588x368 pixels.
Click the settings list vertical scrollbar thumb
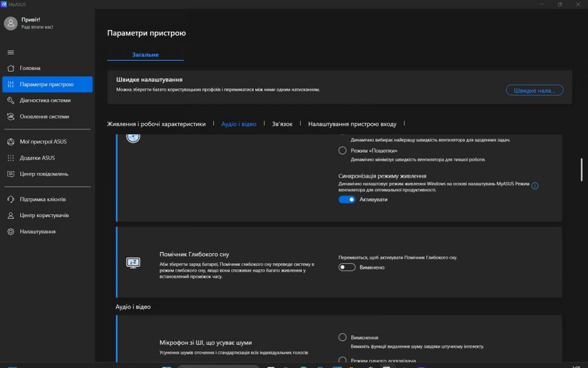click(582, 170)
